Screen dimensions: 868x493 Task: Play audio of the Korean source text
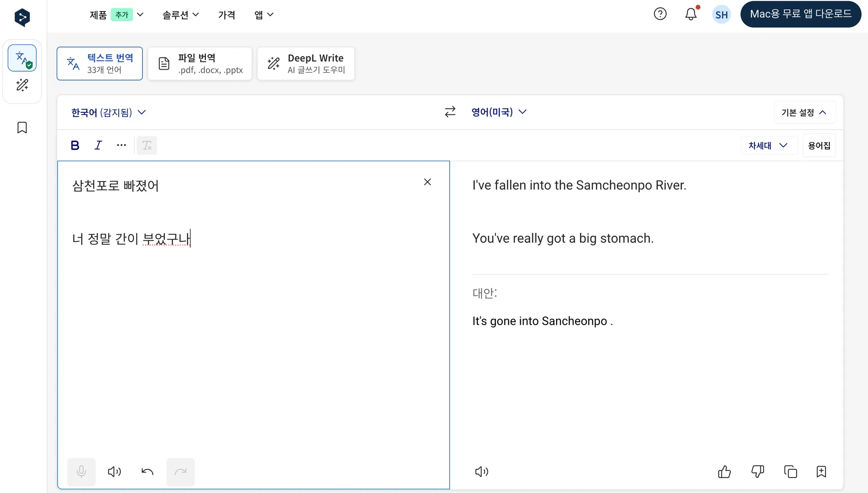[x=114, y=471]
